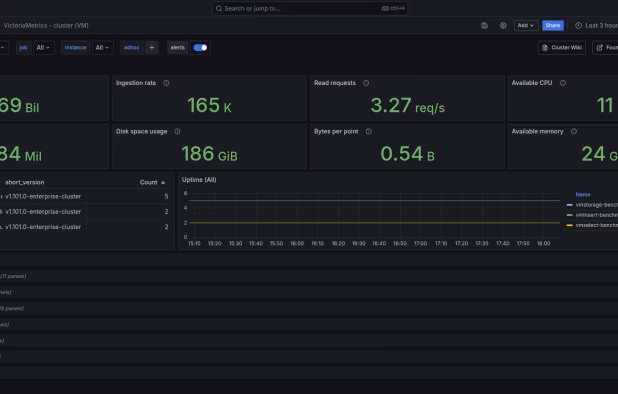Click the short_version column header
This screenshot has width=618, height=394.
coord(25,182)
